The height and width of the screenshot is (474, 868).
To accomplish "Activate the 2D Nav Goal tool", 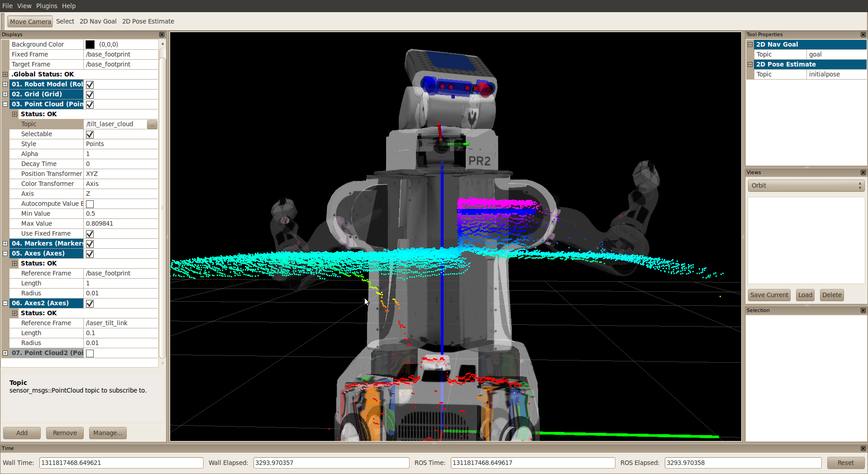I will coord(98,21).
